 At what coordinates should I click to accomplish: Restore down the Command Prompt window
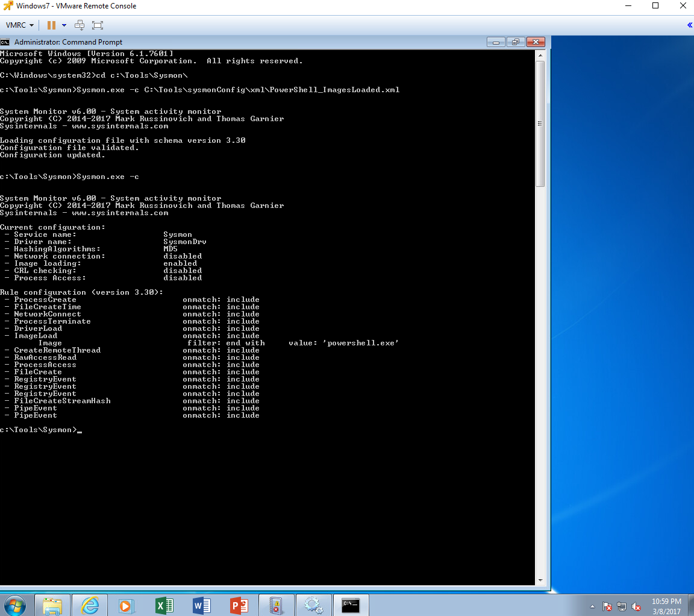[x=516, y=42]
